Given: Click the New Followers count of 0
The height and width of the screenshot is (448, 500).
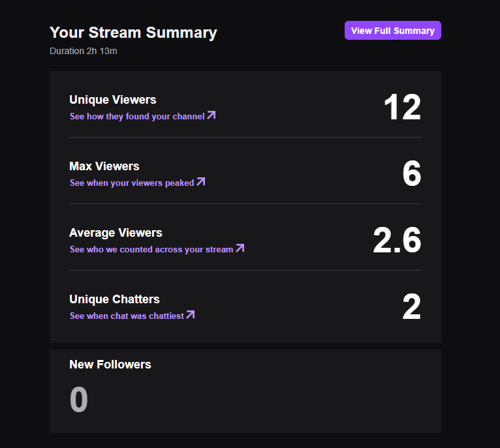Looking at the screenshot, I should pos(79,399).
